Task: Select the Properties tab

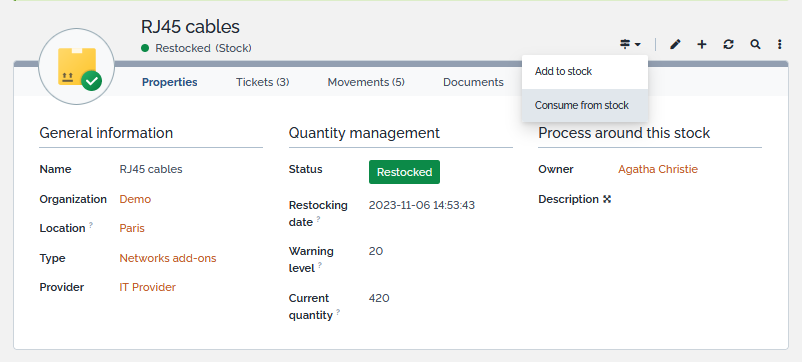Action: [170, 82]
